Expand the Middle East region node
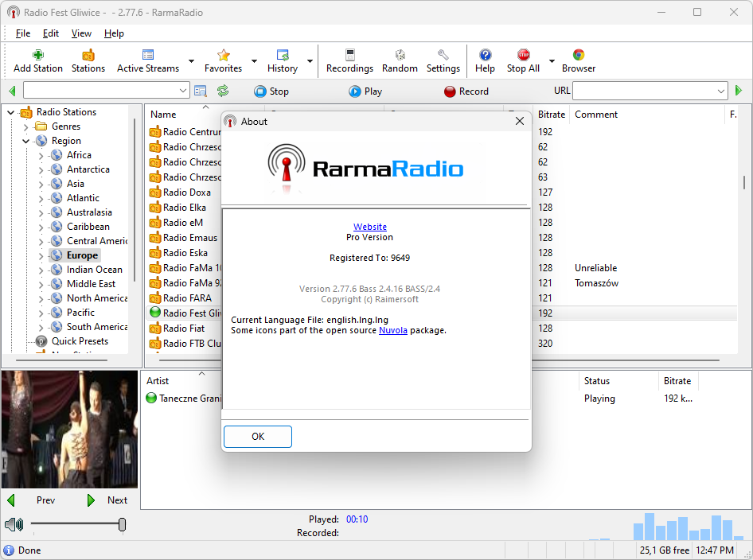The image size is (753, 560). click(41, 285)
